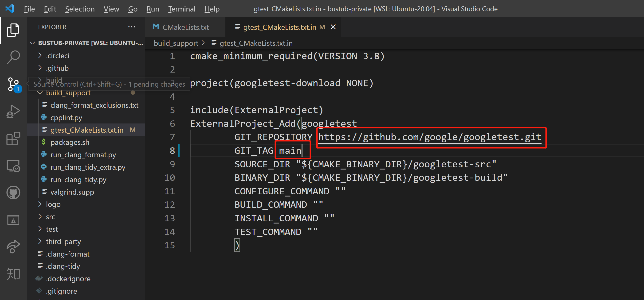Open the Search view icon
Viewport: 644px width, 300px height.
pyautogui.click(x=13, y=57)
